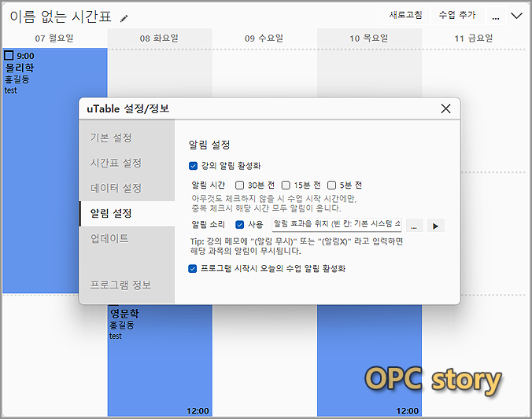Check the 5분 전 alarm option

331,185
